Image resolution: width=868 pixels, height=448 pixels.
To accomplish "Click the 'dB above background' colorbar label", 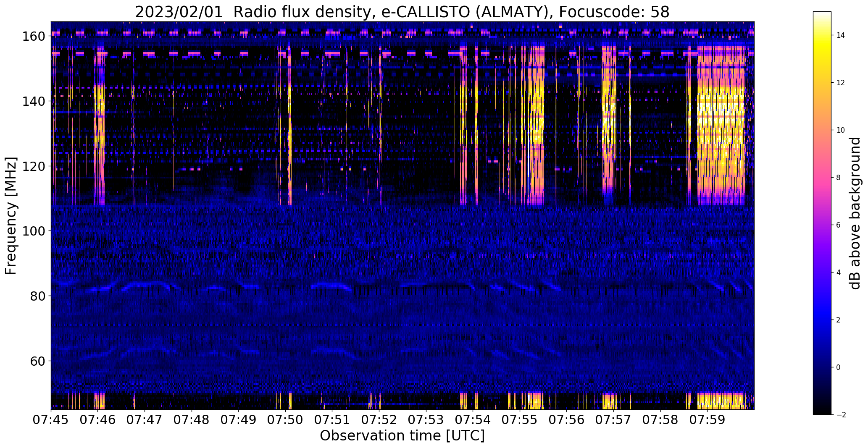I will click(x=855, y=213).
